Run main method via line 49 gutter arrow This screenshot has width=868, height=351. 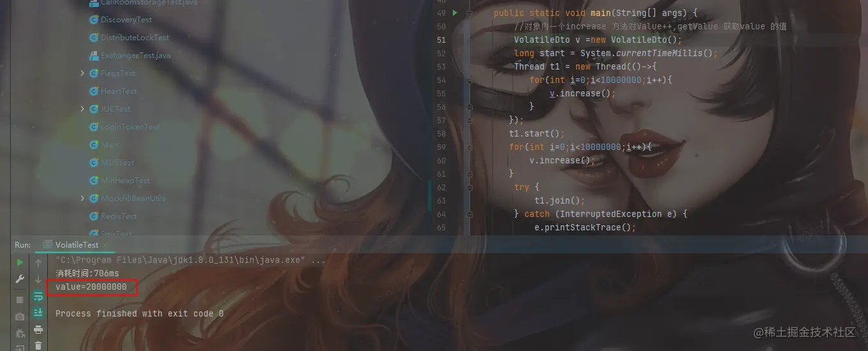(x=455, y=13)
